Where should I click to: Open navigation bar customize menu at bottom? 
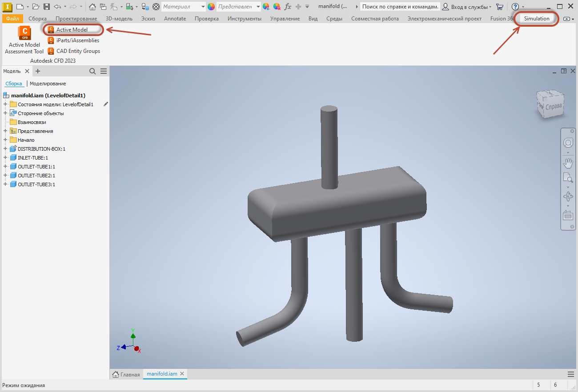click(x=572, y=227)
